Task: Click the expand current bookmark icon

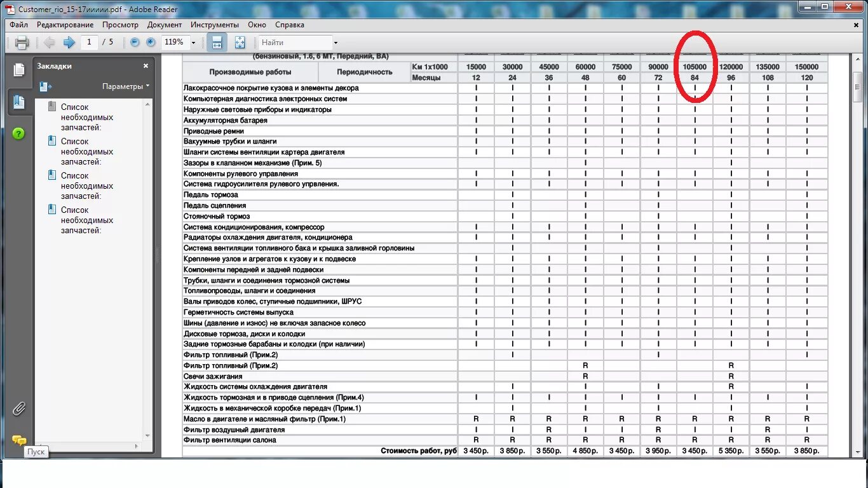Action: [x=45, y=86]
